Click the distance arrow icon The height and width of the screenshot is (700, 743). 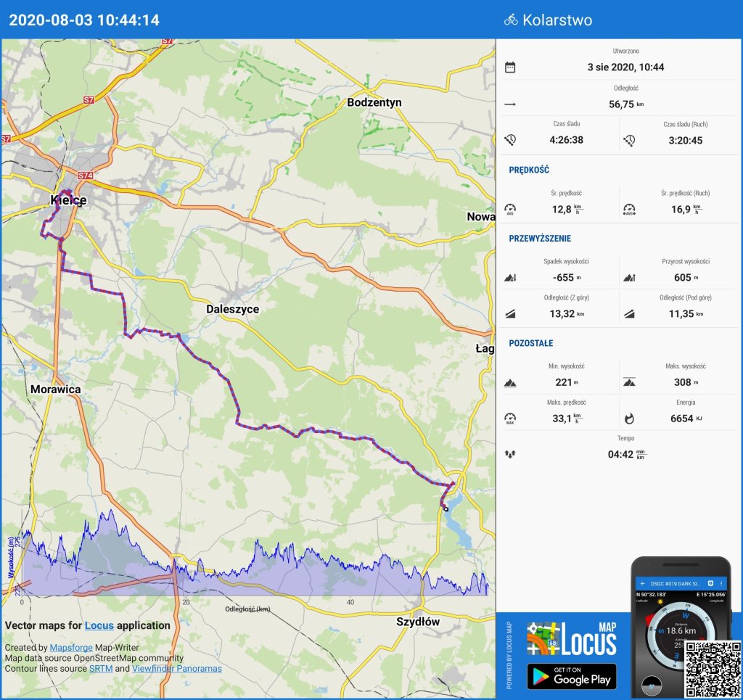point(510,104)
